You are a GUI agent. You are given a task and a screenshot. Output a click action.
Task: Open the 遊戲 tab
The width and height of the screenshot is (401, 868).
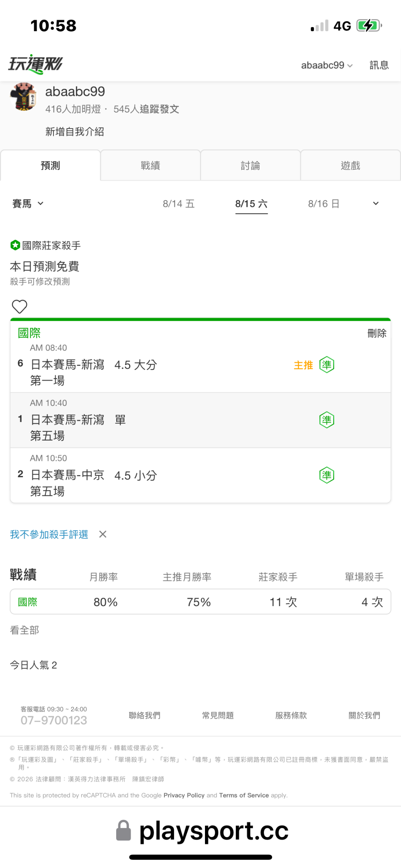pos(351,166)
